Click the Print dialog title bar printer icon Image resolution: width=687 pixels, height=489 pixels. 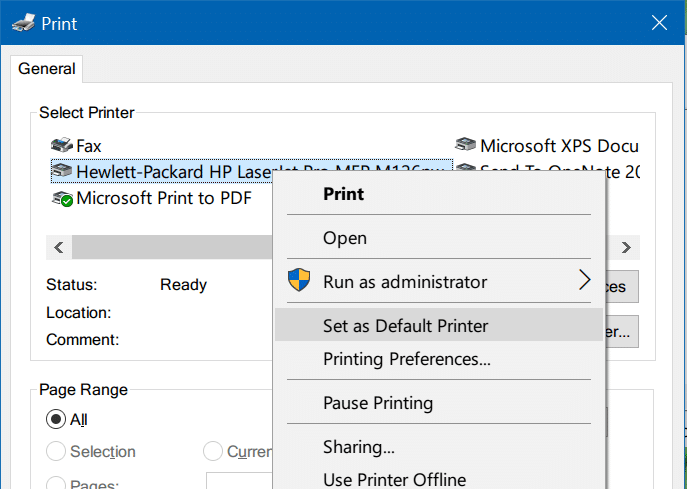pyautogui.click(x=24, y=23)
